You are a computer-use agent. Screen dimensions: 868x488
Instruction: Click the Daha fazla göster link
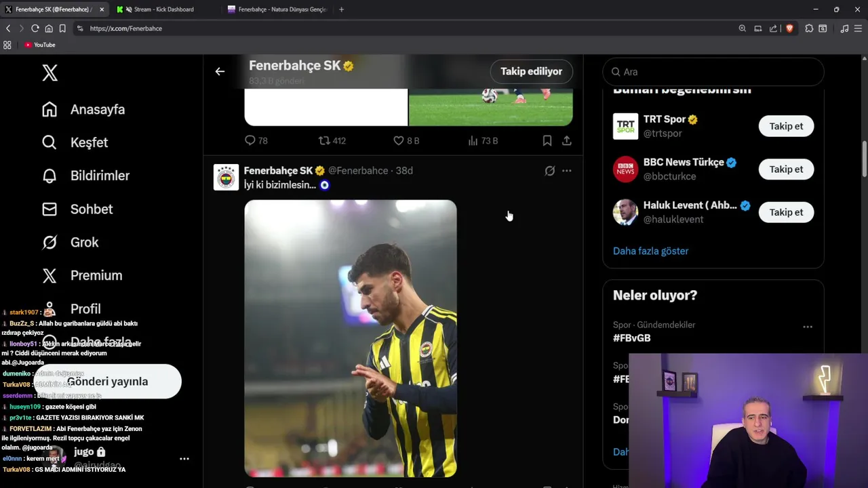click(x=650, y=251)
